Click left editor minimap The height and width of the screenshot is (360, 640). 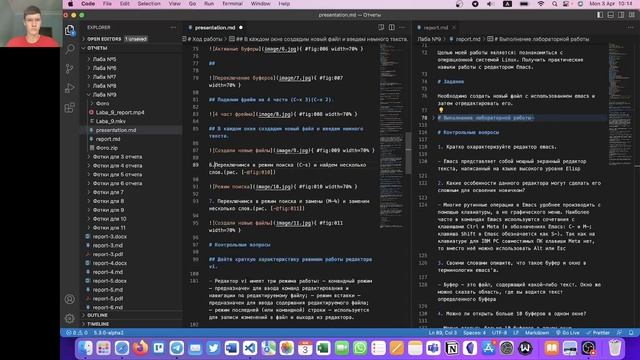[392, 135]
